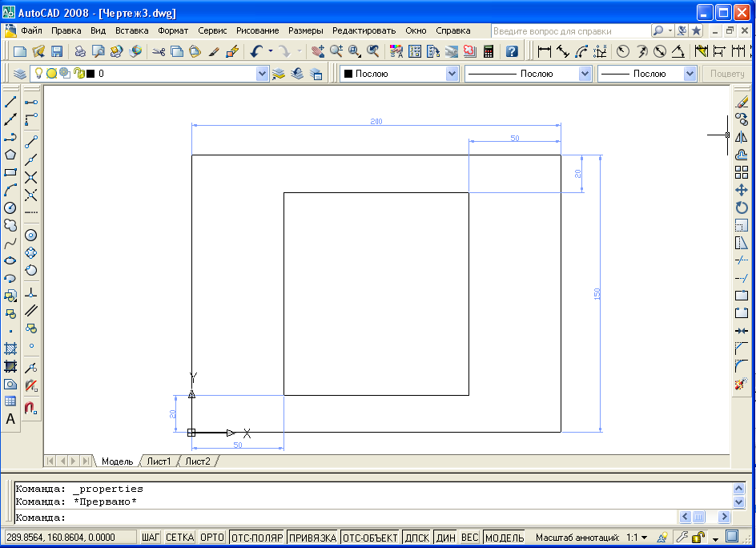The height and width of the screenshot is (548, 756).
Task: Select the Circle drawing tool
Action: 10,208
